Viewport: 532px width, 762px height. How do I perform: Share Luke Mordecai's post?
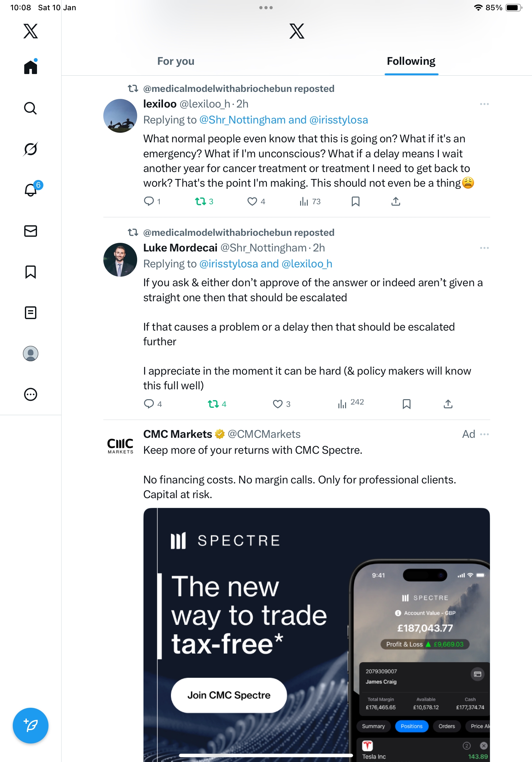[448, 404]
